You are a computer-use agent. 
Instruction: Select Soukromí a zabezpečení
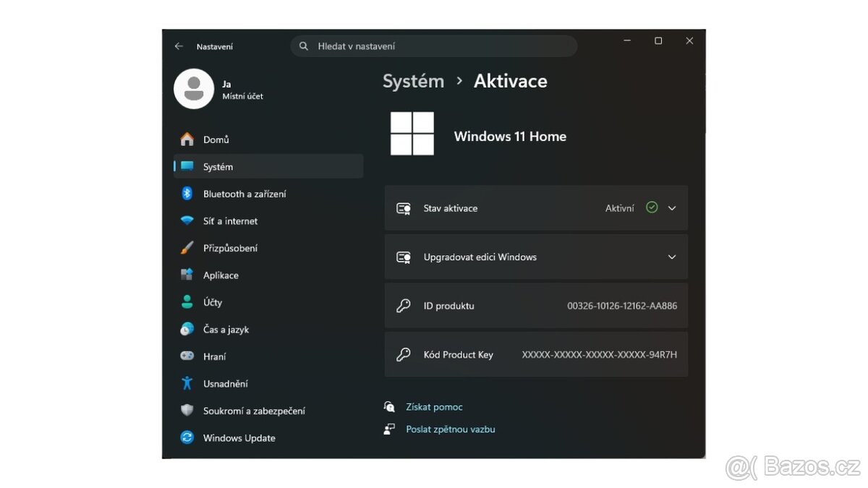tap(268, 411)
